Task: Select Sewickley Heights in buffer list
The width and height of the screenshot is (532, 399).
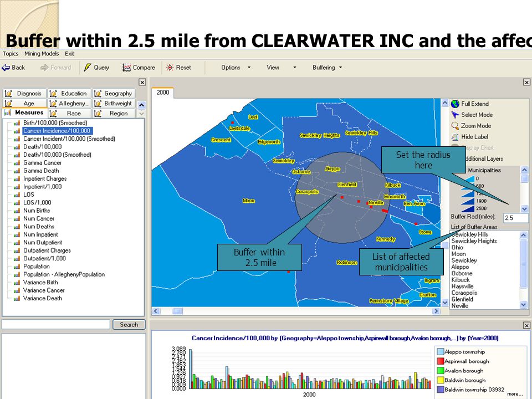Action: 474,241
